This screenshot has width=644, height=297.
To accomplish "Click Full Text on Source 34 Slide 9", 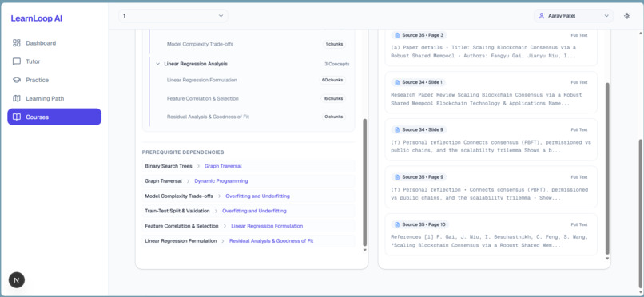I will point(579,129).
